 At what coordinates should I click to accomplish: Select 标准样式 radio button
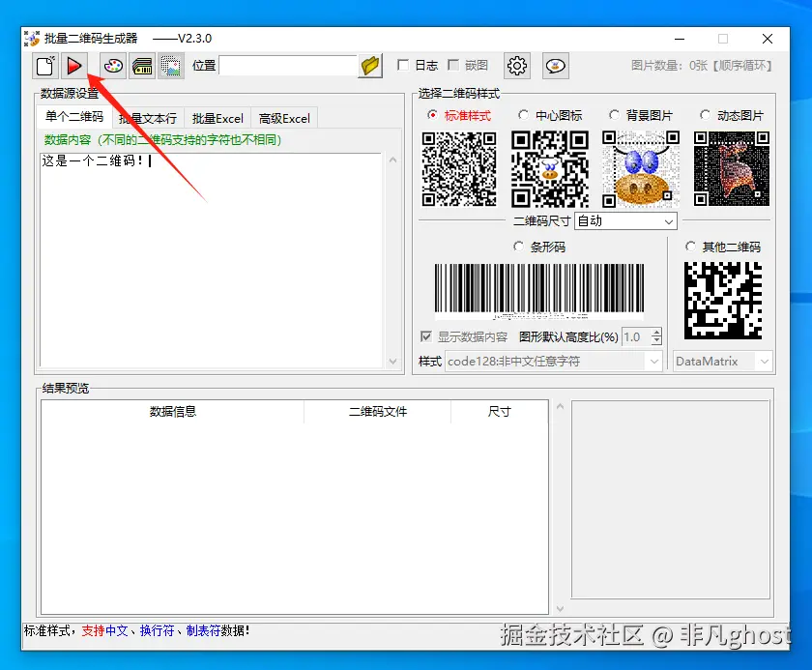coord(432,115)
